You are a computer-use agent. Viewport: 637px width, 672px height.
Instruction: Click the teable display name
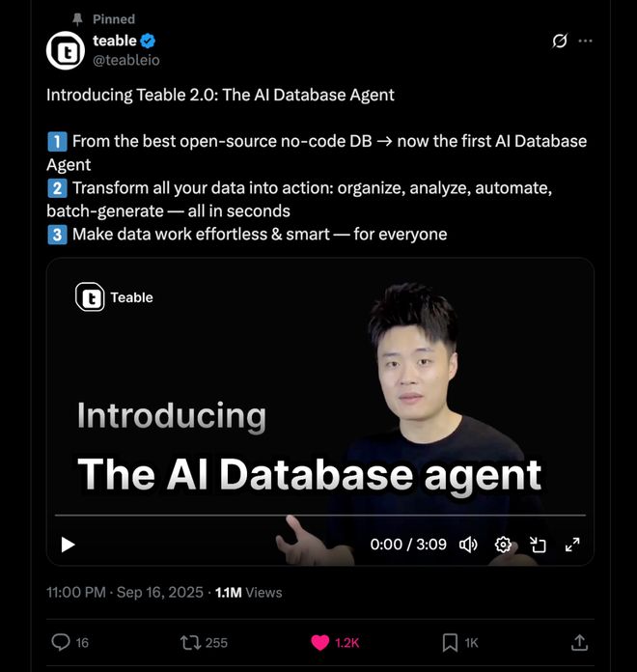[x=115, y=41]
